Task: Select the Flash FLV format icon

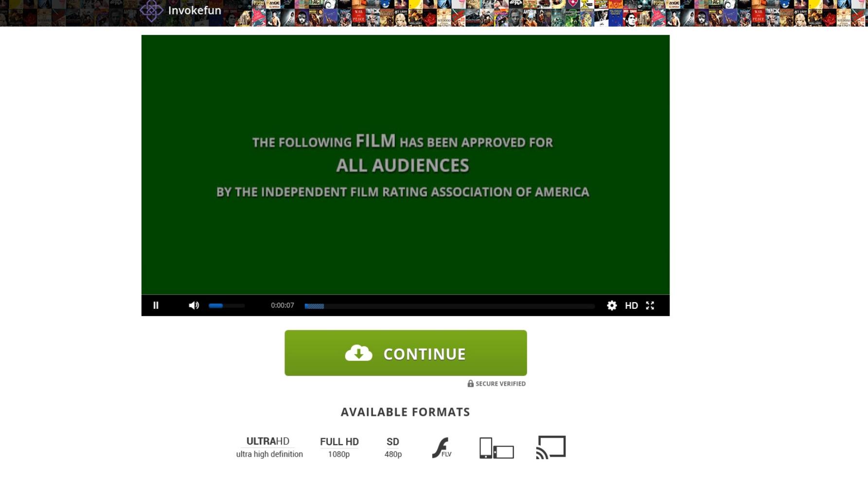Action: pos(442,447)
